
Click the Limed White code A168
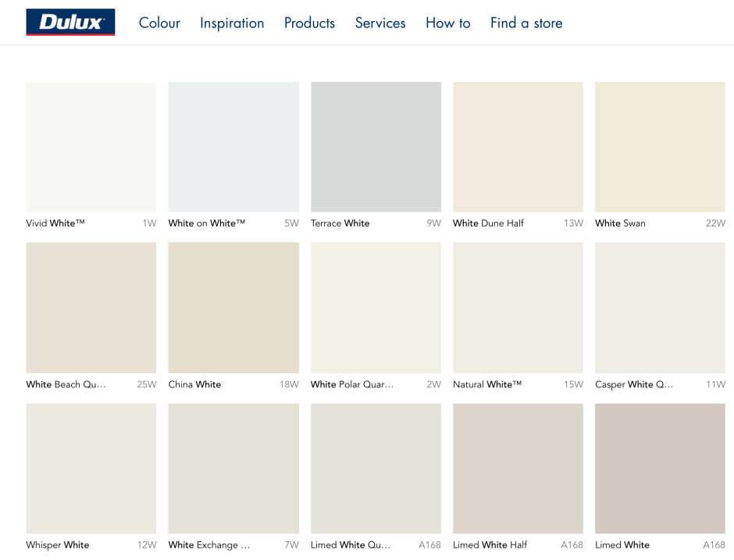click(715, 544)
